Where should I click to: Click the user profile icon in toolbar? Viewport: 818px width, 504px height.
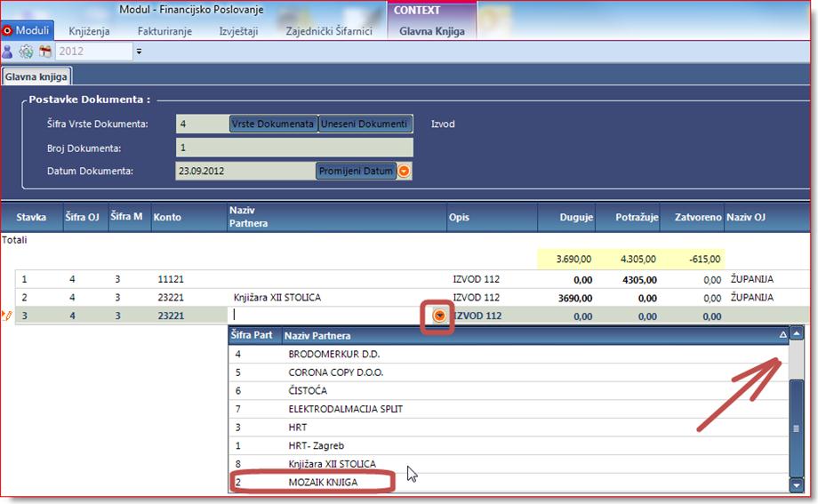coord(7,52)
